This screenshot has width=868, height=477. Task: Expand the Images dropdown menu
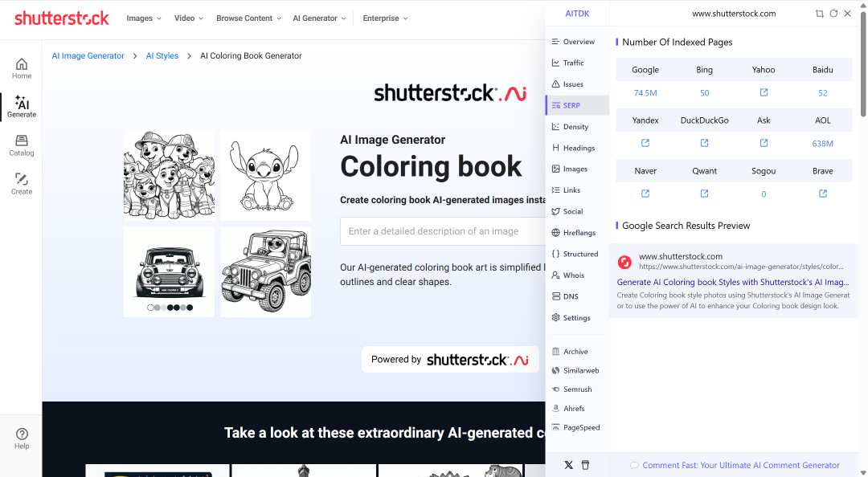pos(143,18)
